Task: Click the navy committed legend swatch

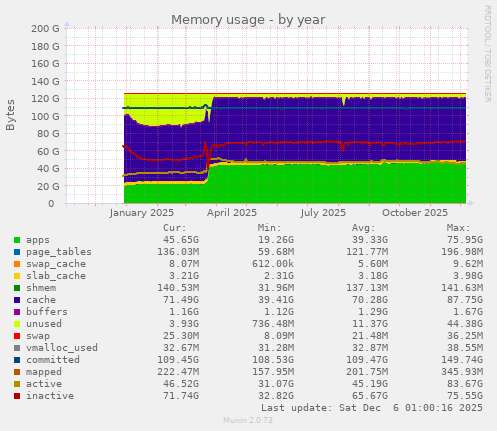Action: [x=17, y=360]
